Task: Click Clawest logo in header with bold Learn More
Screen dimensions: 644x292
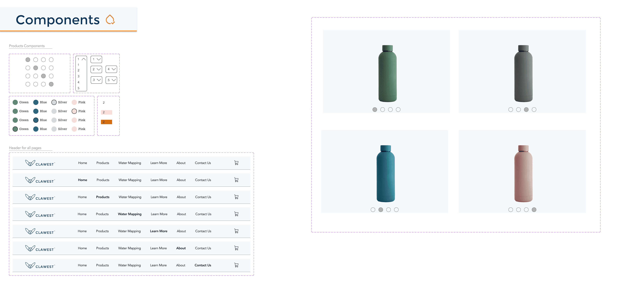Action: [40, 231]
